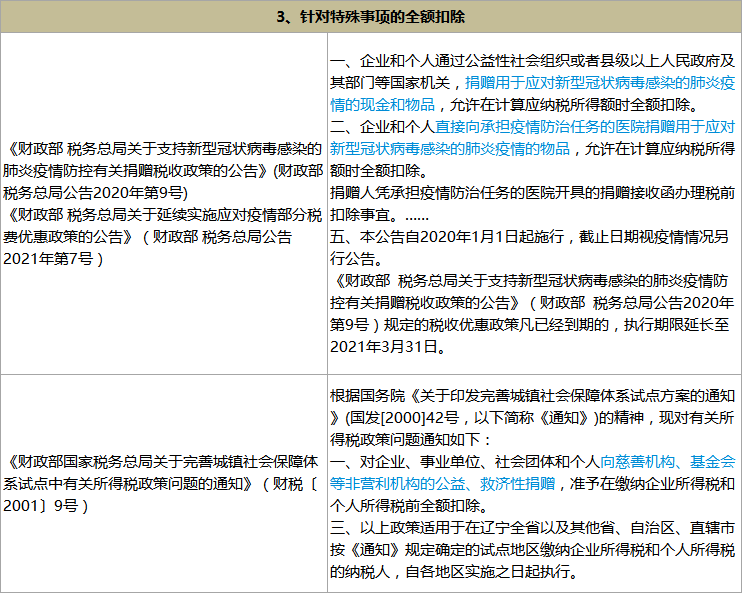The image size is (742, 593).
Task: Click left cell line '系试点中有关所得税政策问题的通知》（财税〔'
Action: [161, 484]
